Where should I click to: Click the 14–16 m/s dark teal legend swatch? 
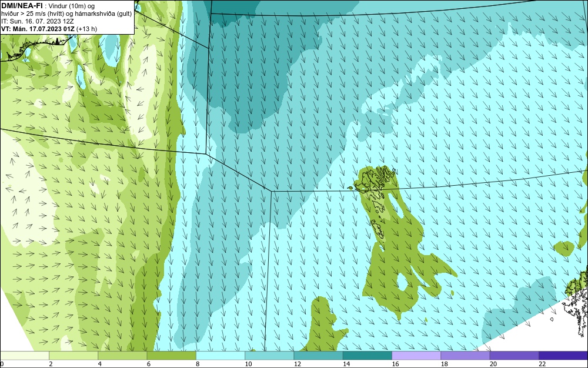367,356
